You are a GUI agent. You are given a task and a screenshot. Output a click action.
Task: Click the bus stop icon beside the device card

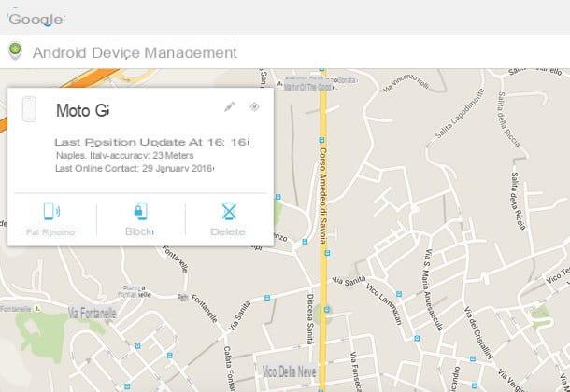tap(278, 197)
